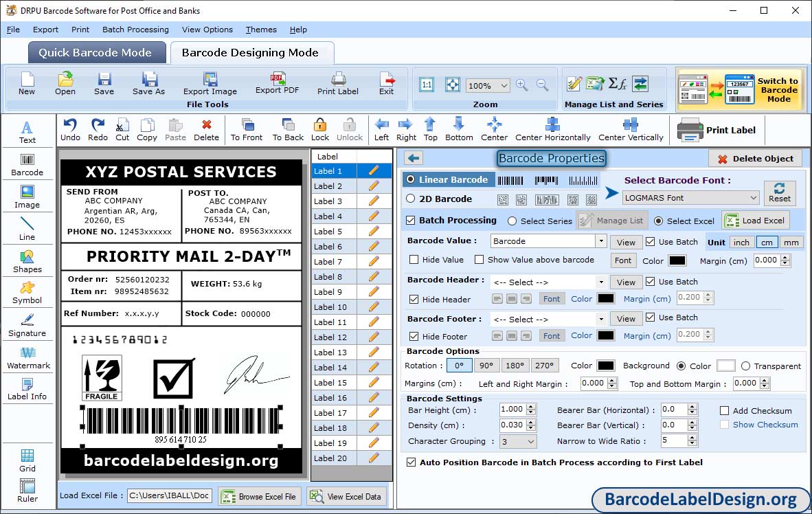Click the Redo icon
The width and height of the screenshot is (812, 514).
98,130
